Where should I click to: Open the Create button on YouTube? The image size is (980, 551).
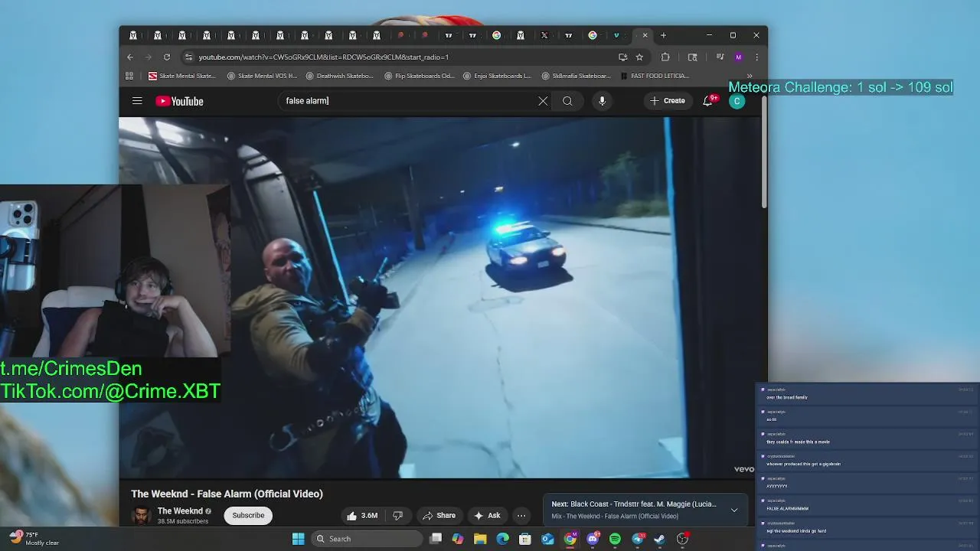tap(668, 101)
